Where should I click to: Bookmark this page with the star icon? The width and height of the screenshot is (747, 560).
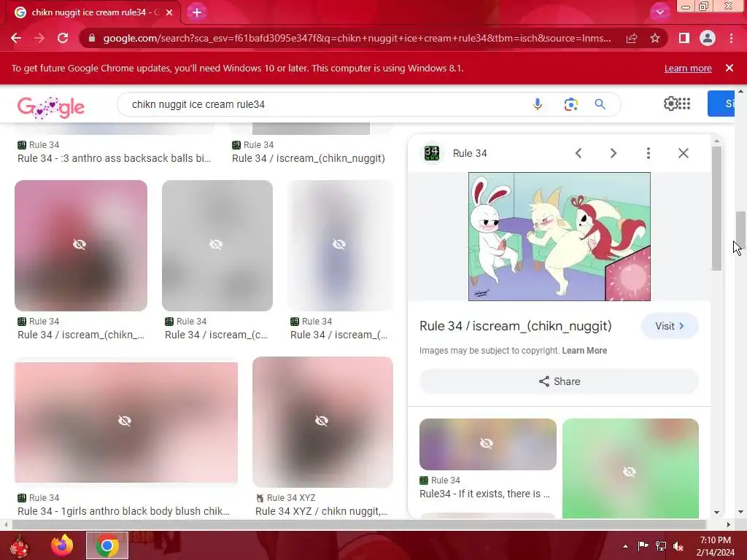click(655, 38)
